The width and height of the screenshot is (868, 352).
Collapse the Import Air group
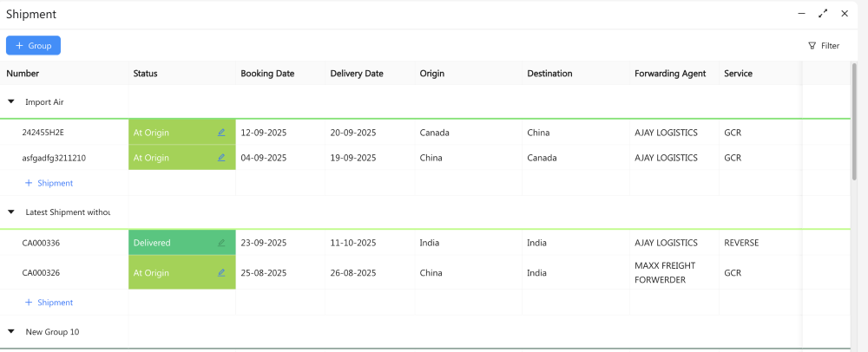click(11, 101)
